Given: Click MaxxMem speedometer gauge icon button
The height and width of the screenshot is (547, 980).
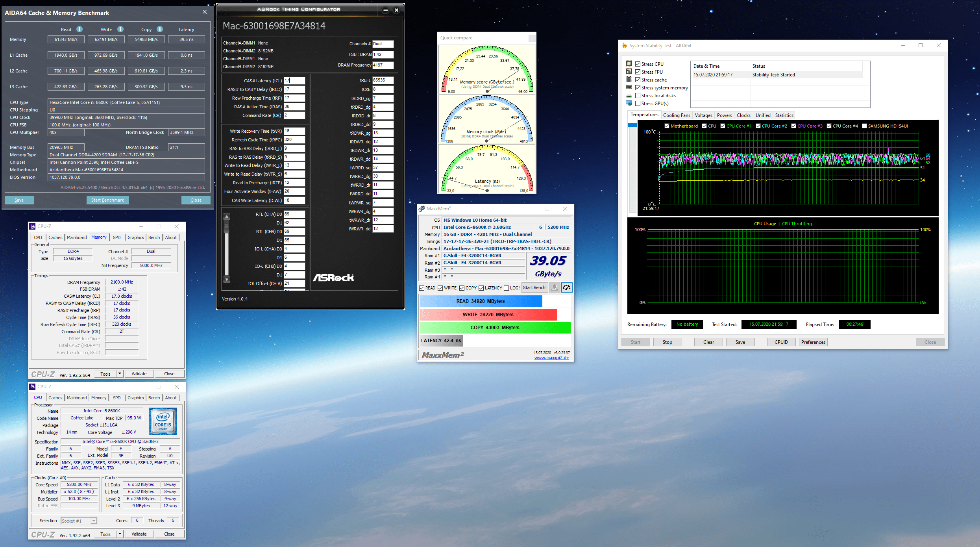Looking at the screenshot, I should click(x=566, y=288).
